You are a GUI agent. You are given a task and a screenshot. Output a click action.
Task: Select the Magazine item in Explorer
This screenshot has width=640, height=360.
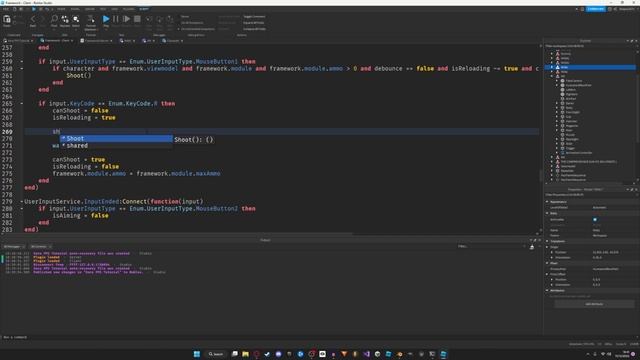(x=571, y=126)
